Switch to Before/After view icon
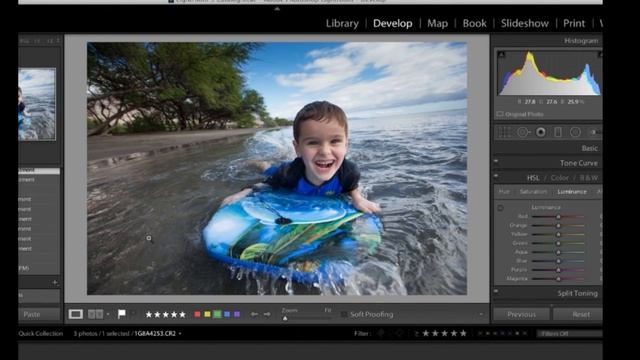Image resolution: width=640 pixels, height=360 pixels. (x=96, y=314)
